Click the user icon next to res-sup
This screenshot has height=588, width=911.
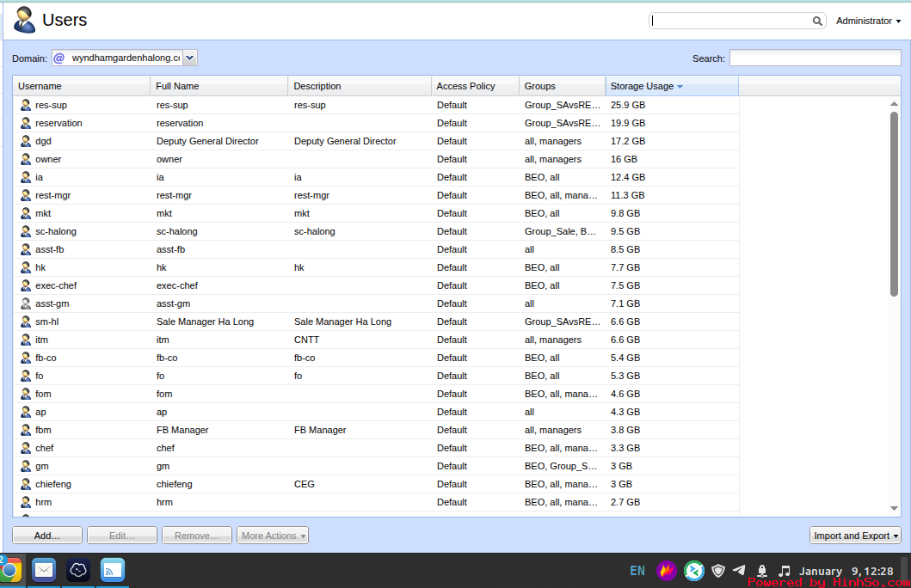click(26, 105)
